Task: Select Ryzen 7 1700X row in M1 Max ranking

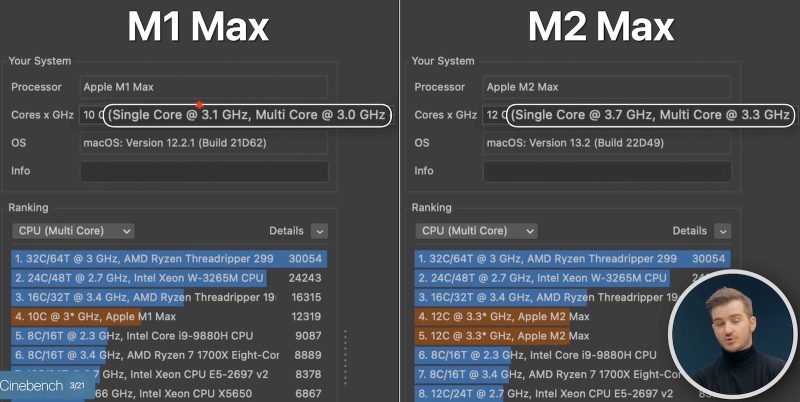Action: click(169, 355)
